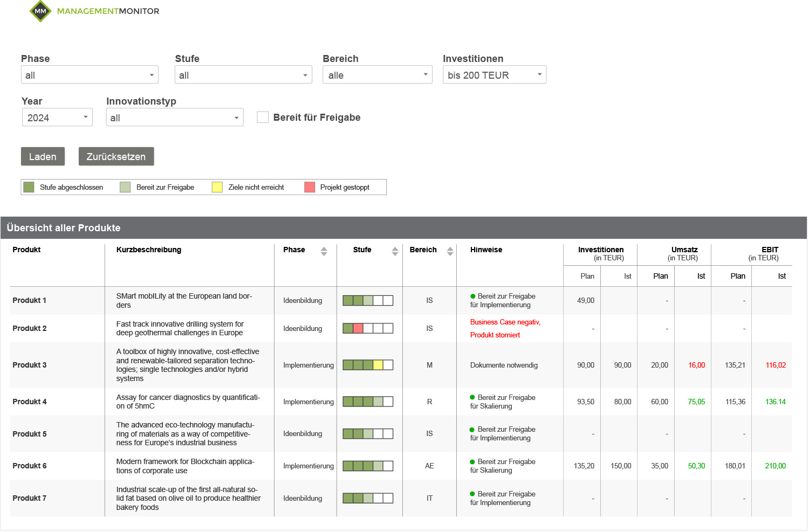
Task: Click the Stufe column sort arrows
Action: pos(395,251)
